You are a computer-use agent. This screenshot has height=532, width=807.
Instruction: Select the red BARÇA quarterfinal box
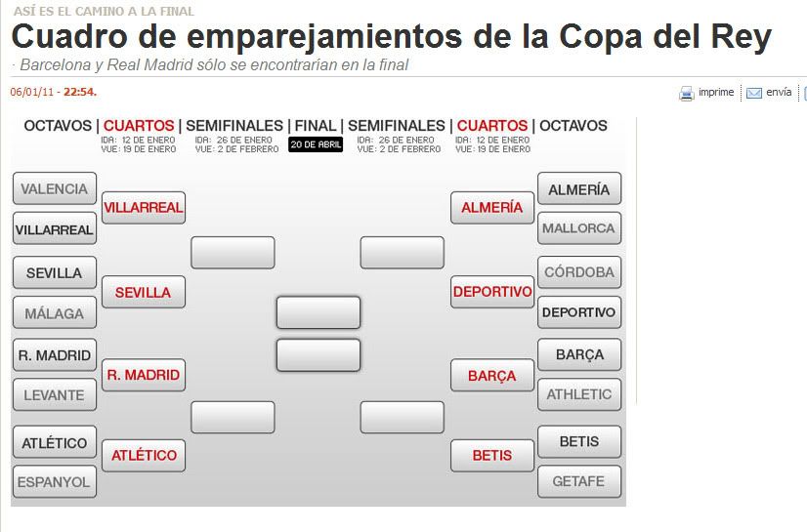[492, 376]
